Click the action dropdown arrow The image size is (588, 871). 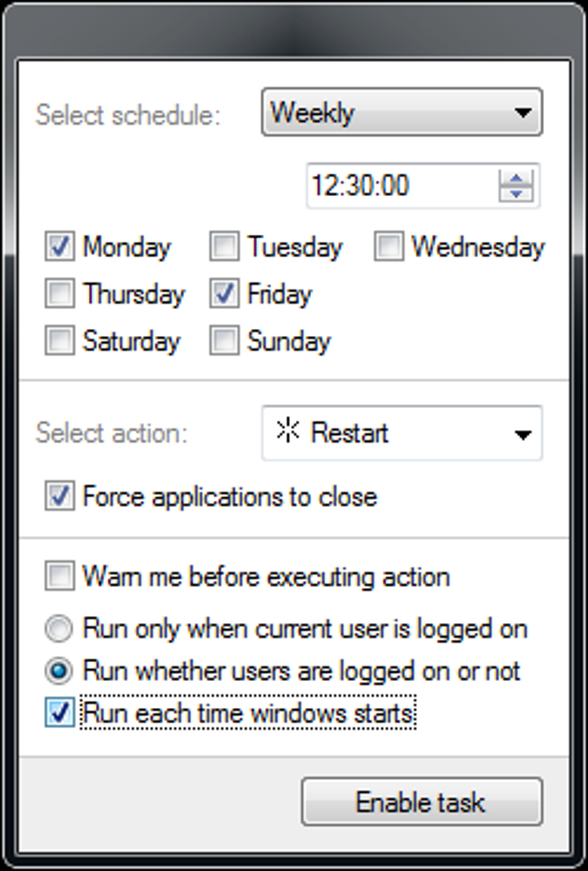pyautogui.click(x=523, y=435)
